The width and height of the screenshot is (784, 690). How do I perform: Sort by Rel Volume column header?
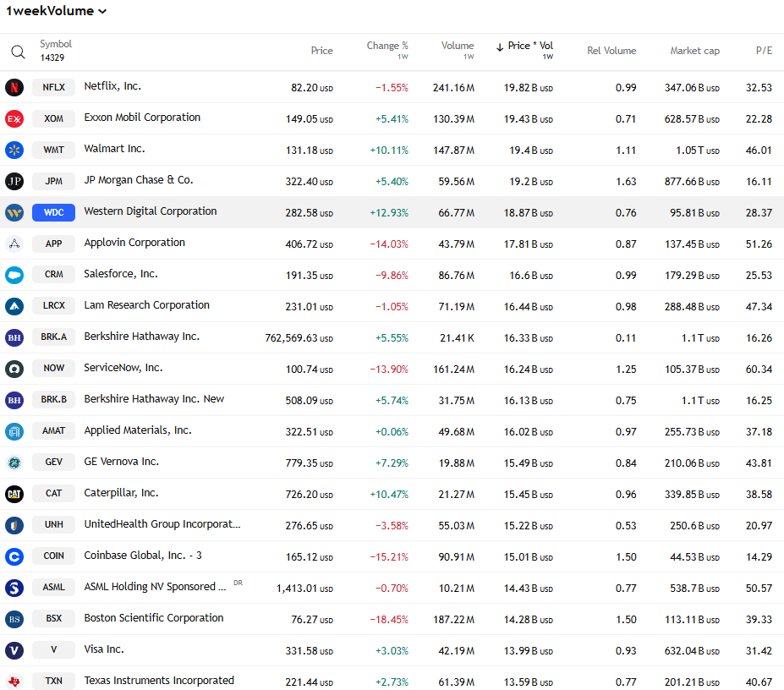pyautogui.click(x=611, y=51)
